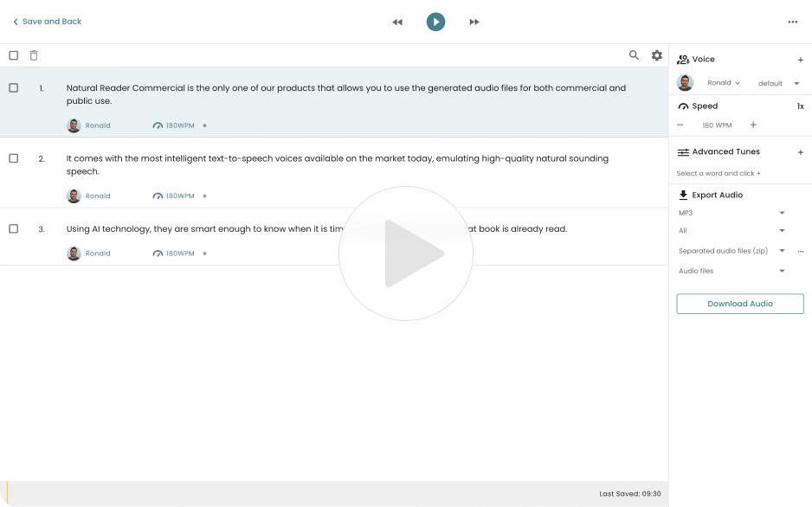The width and height of the screenshot is (812, 507).
Task: Open the MP3 format dropdown
Action: tap(732, 212)
